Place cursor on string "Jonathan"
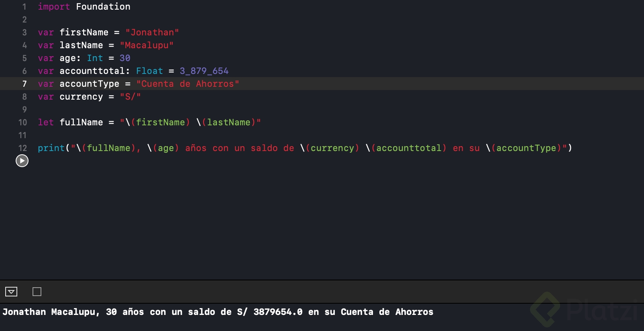The height and width of the screenshot is (331, 644). [152, 32]
